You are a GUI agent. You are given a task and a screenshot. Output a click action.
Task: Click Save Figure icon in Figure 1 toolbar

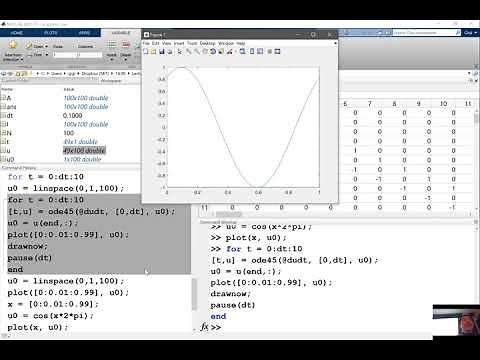coord(162,51)
